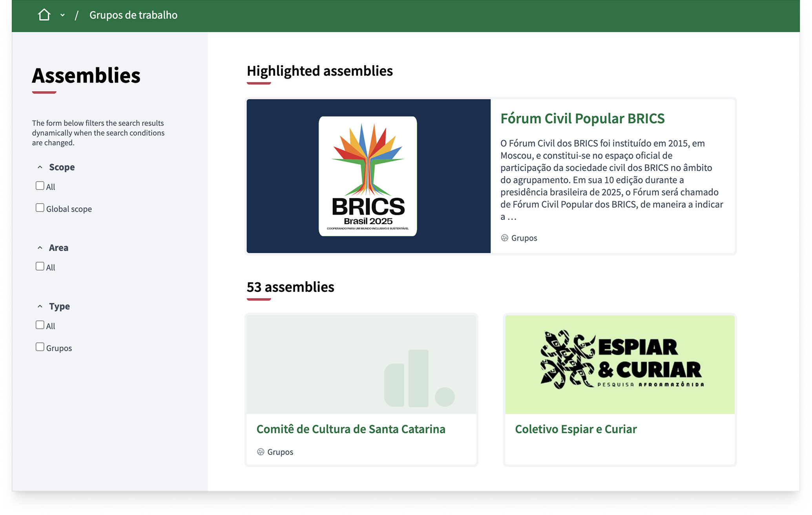The image size is (812, 515).
Task: Check the All box under Scope
Action: (40, 186)
